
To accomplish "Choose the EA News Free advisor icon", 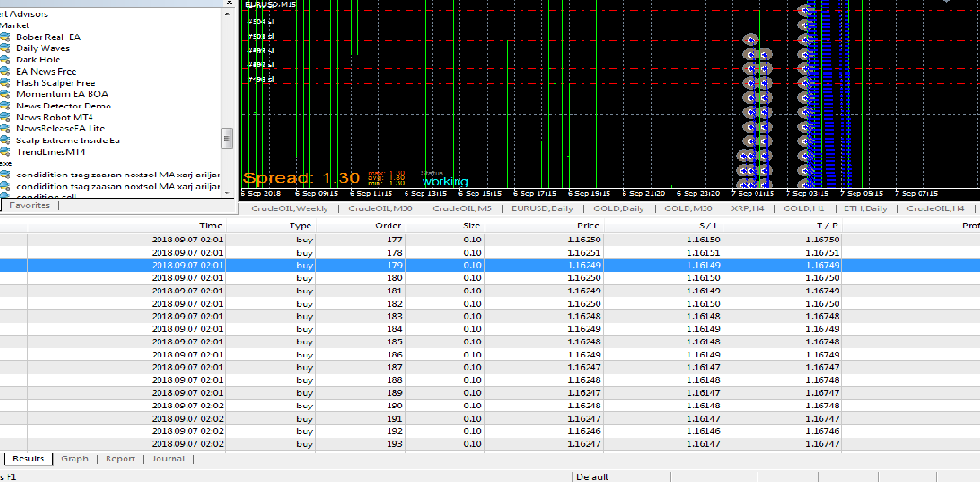I will 6,72.
